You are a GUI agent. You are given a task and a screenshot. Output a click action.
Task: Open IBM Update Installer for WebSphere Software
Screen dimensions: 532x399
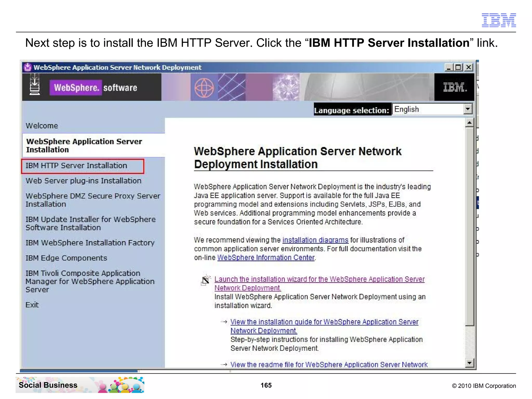(x=90, y=223)
